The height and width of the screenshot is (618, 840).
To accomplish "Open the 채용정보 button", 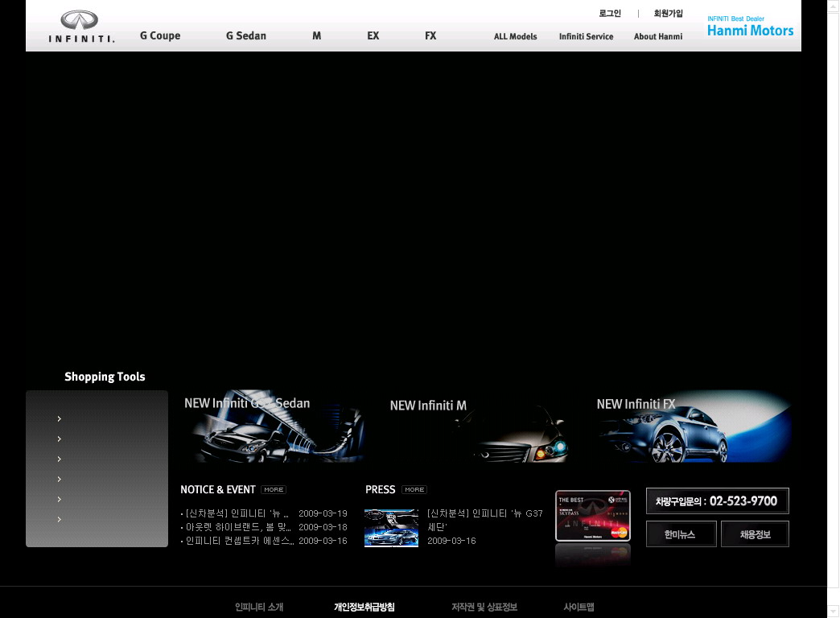I will 755,534.
